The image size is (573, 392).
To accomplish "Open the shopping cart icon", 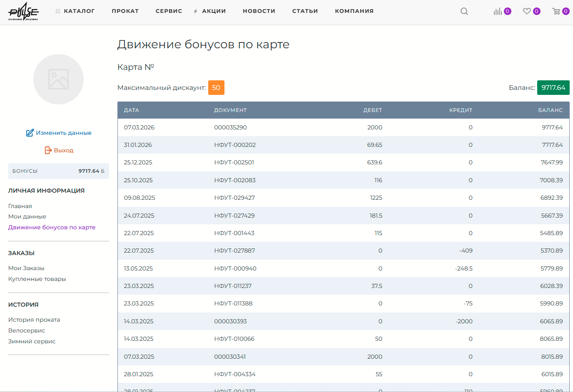I will click(556, 11).
